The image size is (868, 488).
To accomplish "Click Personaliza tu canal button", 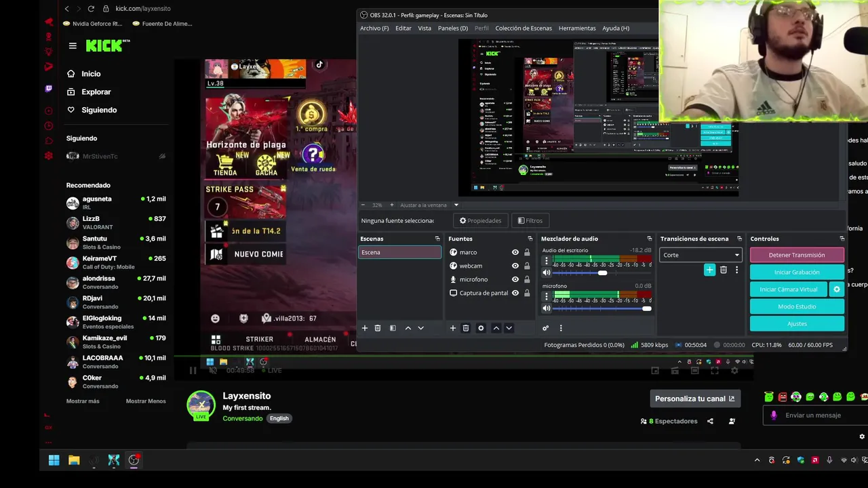I will (x=694, y=399).
